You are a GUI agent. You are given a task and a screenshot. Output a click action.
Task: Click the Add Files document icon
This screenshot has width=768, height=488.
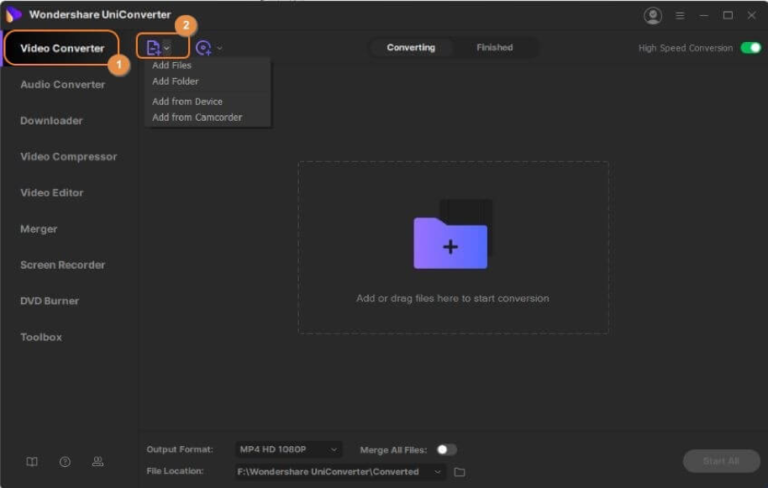153,48
